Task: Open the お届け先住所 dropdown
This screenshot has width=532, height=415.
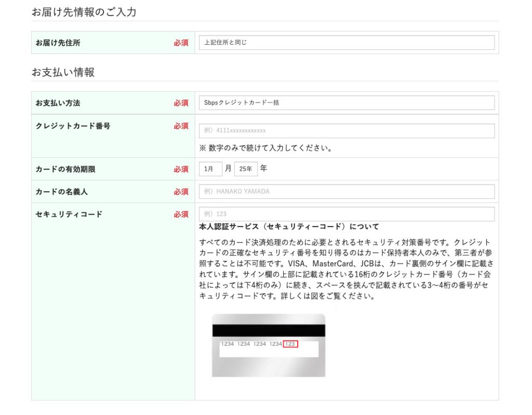Action: 347,43
